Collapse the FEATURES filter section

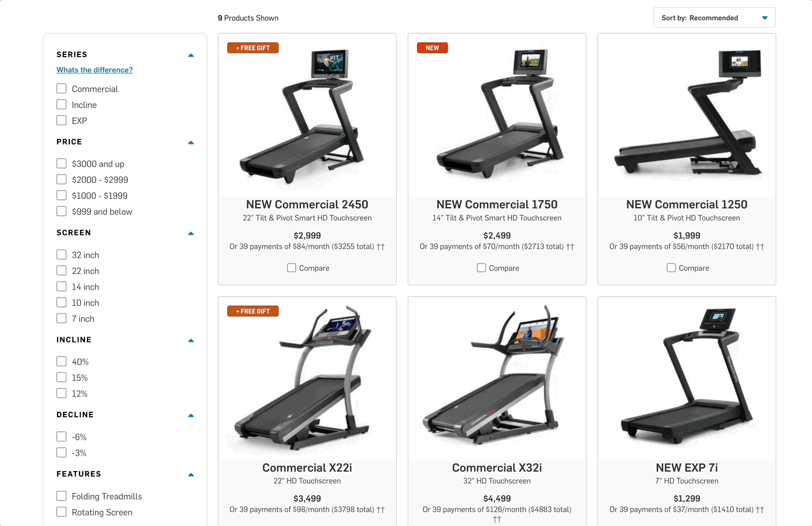click(191, 474)
